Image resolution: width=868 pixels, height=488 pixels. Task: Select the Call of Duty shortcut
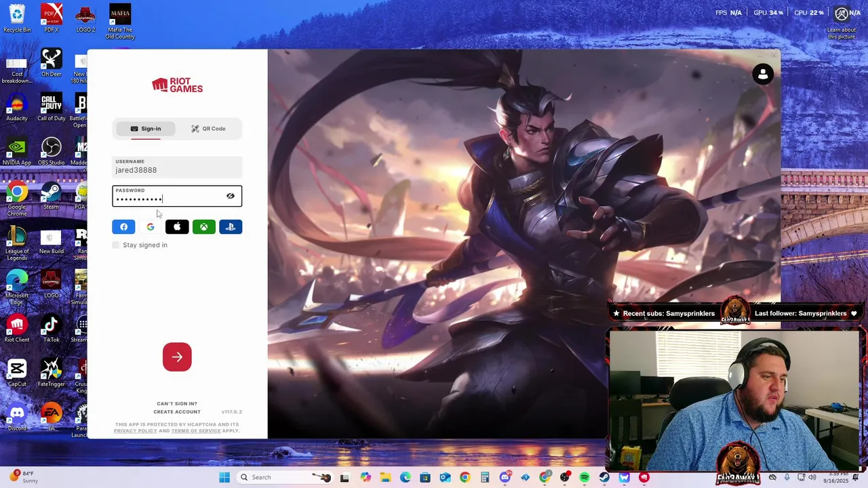52,107
